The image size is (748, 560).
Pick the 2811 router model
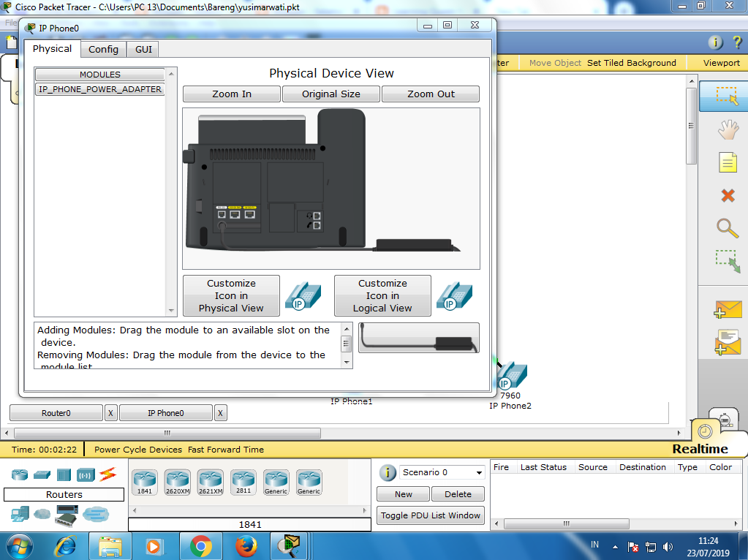(243, 483)
